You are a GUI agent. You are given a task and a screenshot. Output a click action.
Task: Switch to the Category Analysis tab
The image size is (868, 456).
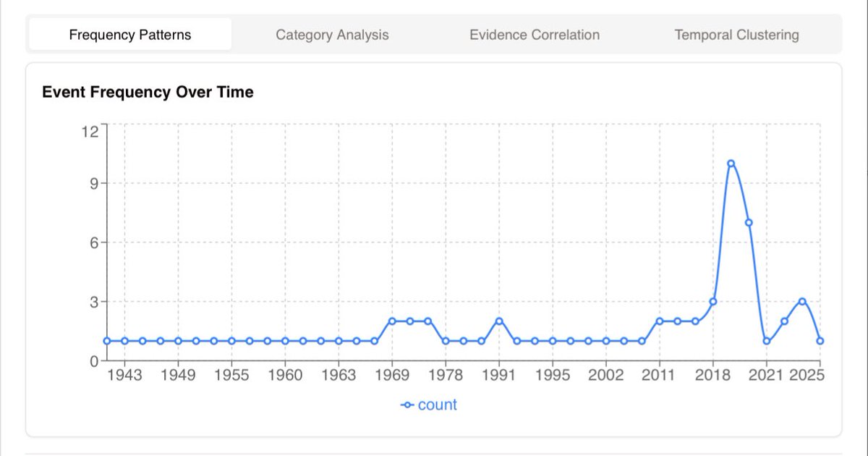[x=332, y=35]
